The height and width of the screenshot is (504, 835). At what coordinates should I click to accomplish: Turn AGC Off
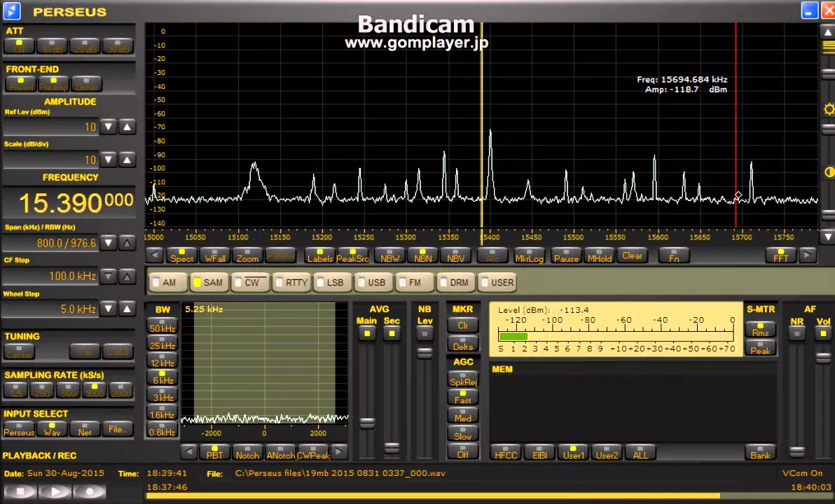coord(463,452)
